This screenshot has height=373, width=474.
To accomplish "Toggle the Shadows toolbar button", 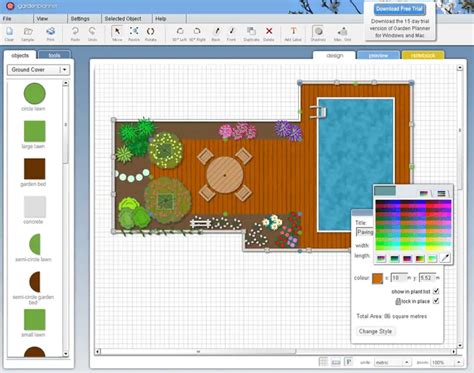I will (x=318, y=34).
